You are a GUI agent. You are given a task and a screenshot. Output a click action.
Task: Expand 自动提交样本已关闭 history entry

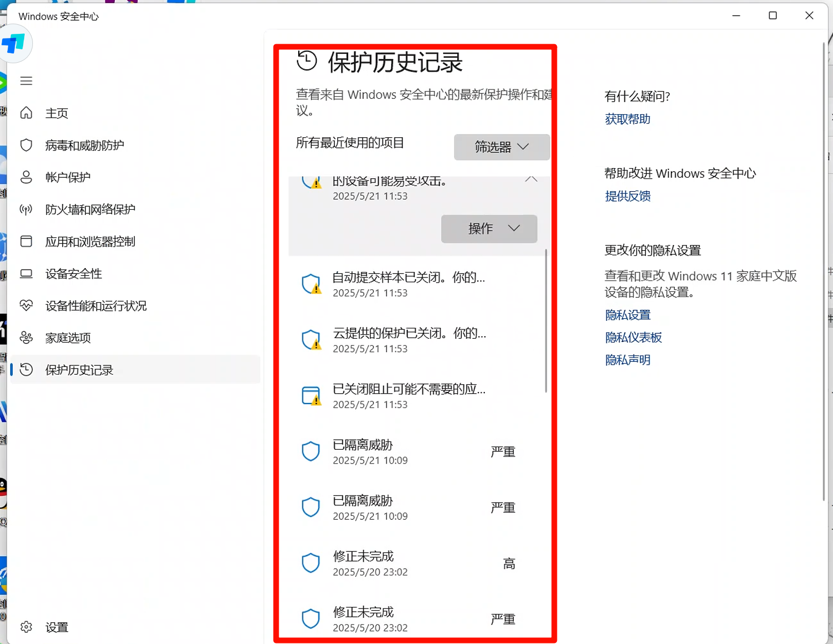[x=415, y=284]
